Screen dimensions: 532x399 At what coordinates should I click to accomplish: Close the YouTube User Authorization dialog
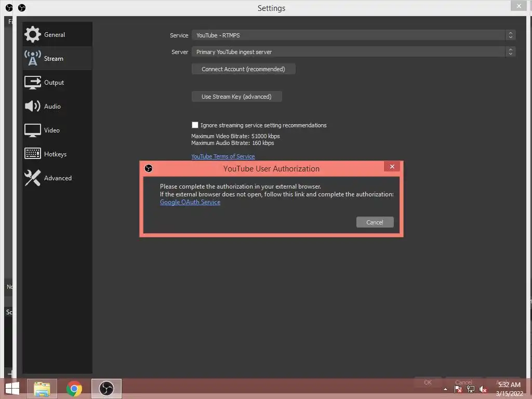pyautogui.click(x=392, y=166)
